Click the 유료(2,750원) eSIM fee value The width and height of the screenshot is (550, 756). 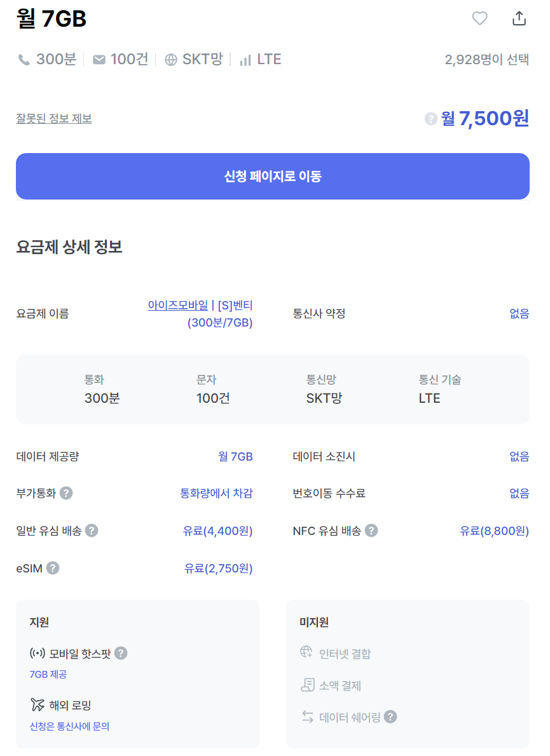(219, 569)
